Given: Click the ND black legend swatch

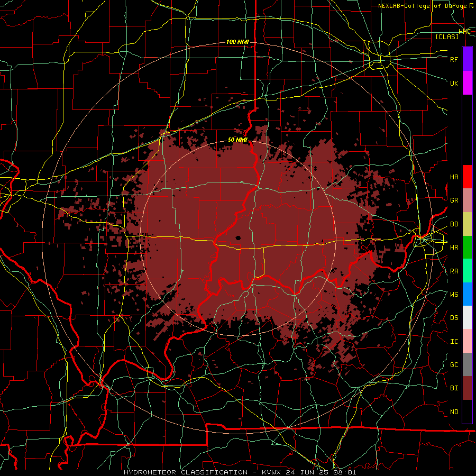Looking at the screenshot, I should (467, 411).
